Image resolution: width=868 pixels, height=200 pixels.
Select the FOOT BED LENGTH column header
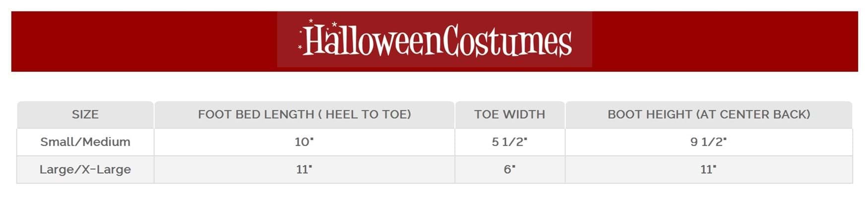tap(304, 114)
